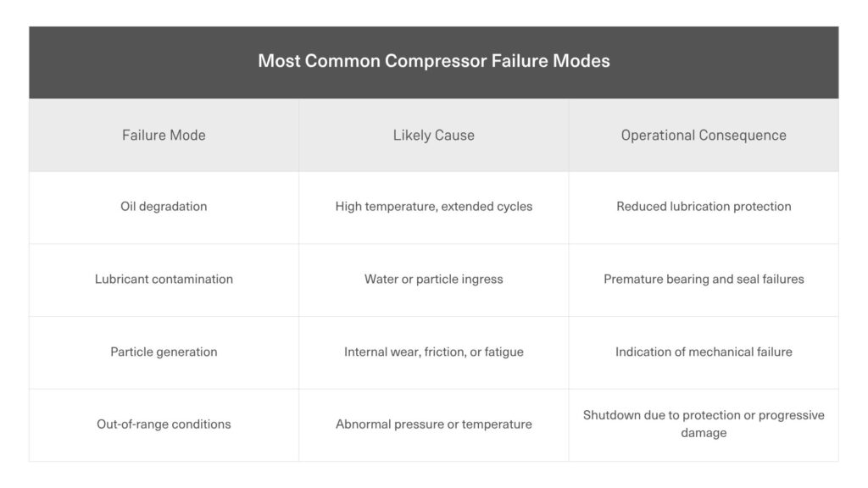Select the 'Operational Consequence' column header

(703, 135)
